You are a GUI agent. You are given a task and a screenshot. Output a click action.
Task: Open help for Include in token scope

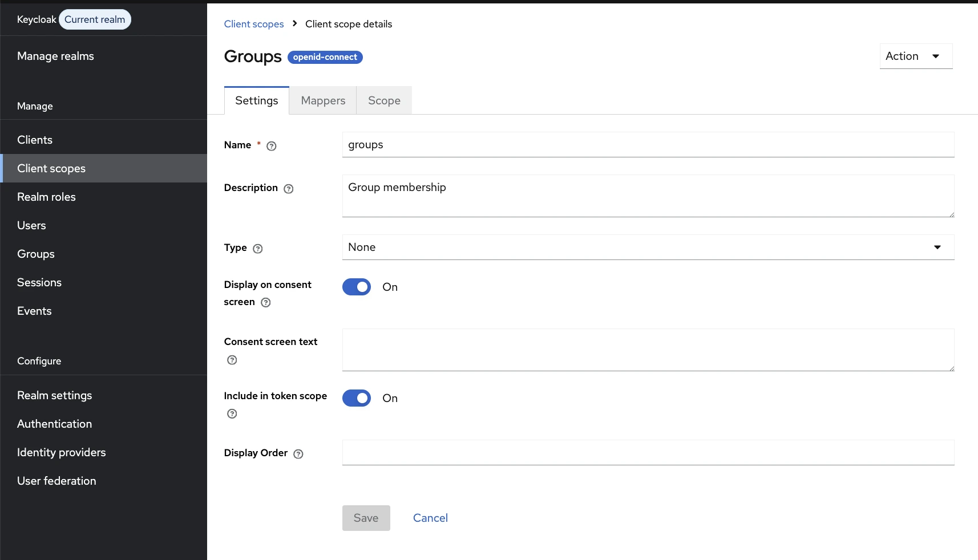232,414
